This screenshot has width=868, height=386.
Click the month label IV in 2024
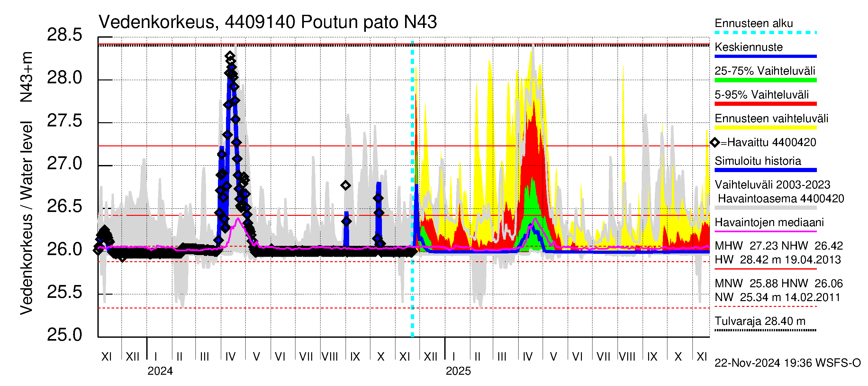(231, 357)
